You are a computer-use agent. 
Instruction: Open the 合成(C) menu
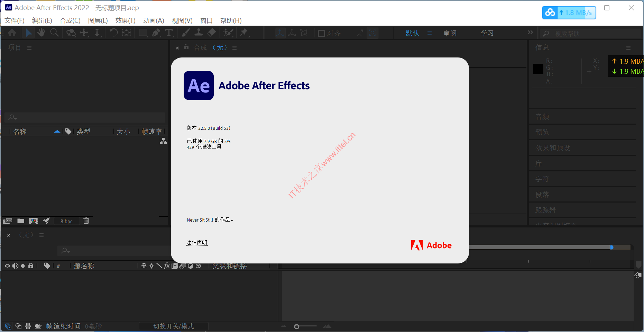click(70, 20)
